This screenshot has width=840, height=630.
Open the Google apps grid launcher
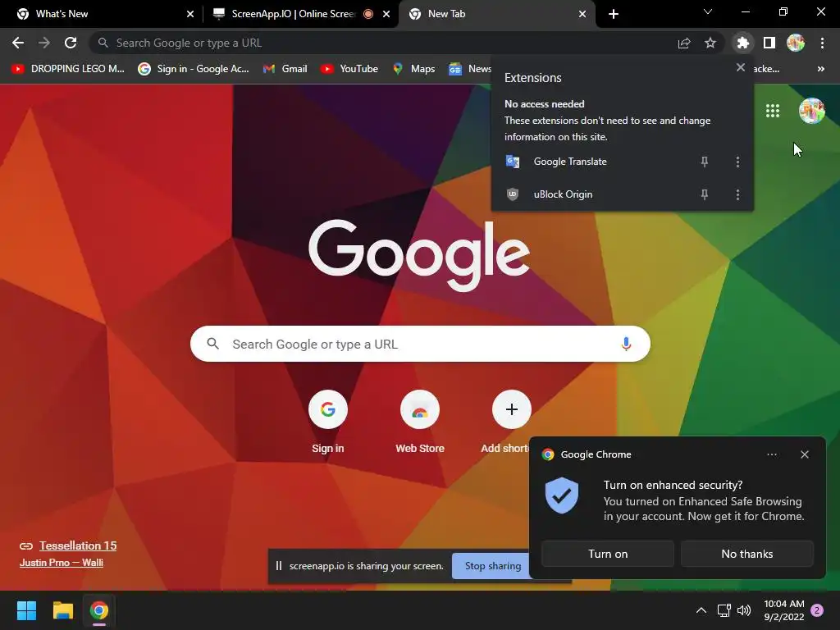tap(773, 111)
